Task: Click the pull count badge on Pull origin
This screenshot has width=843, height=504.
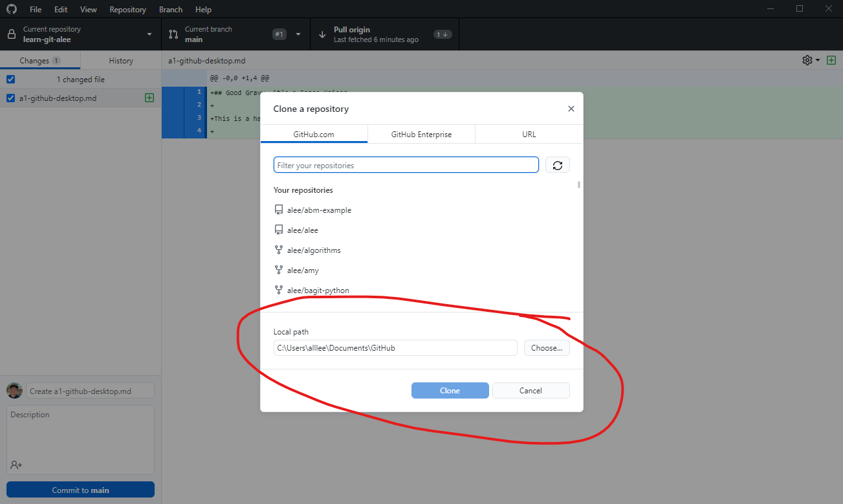Action: coord(443,34)
